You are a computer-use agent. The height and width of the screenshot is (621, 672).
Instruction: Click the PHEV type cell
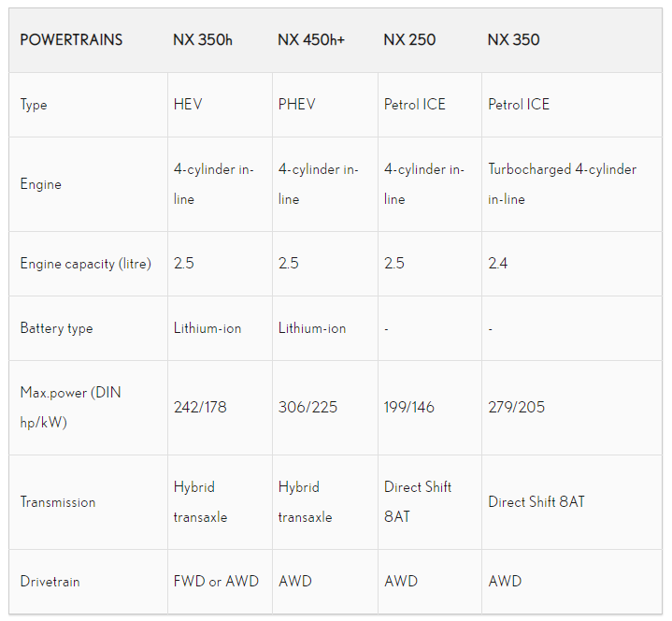(x=296, y=104)
